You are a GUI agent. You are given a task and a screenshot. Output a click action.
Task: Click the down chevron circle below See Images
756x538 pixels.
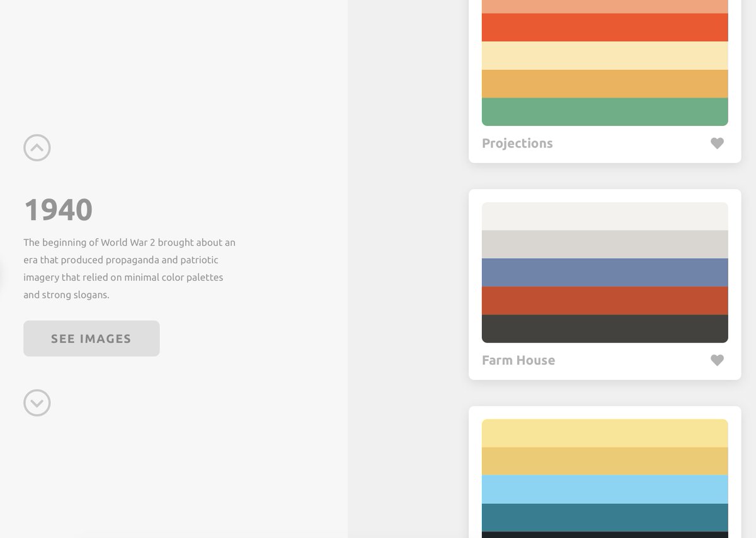pyautogui.click(x=37, y=403)
